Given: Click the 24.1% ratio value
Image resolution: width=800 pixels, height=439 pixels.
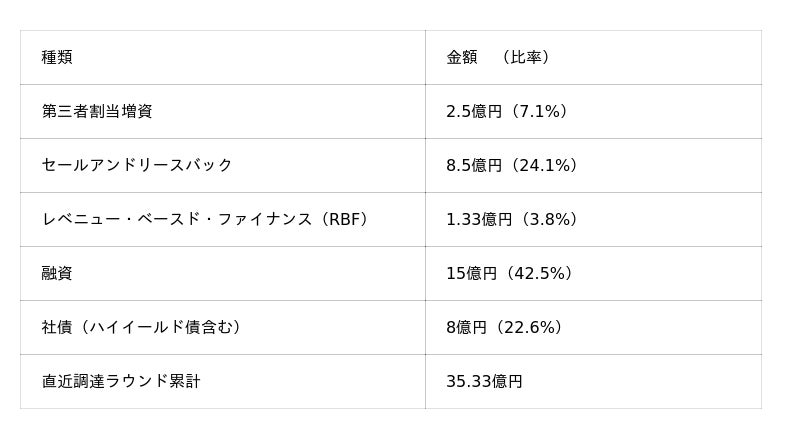Looking at the screenshot, I should (546, 166).
